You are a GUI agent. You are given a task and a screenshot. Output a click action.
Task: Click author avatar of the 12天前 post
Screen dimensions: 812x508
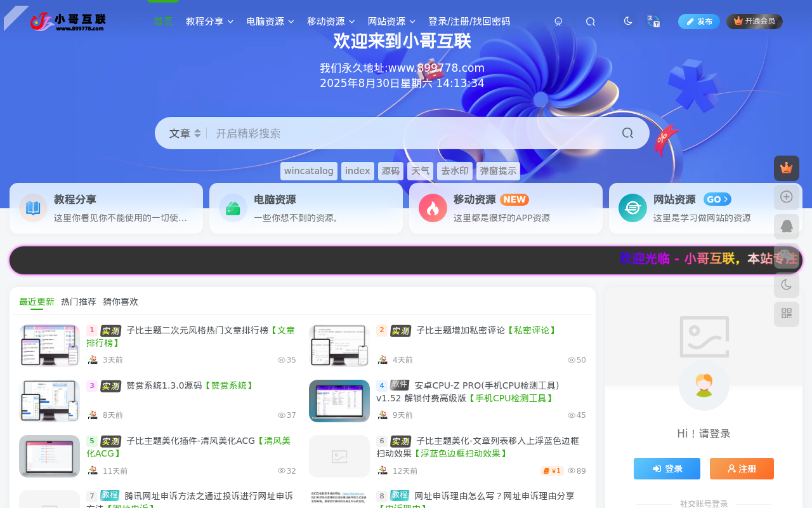coord(383,471)
